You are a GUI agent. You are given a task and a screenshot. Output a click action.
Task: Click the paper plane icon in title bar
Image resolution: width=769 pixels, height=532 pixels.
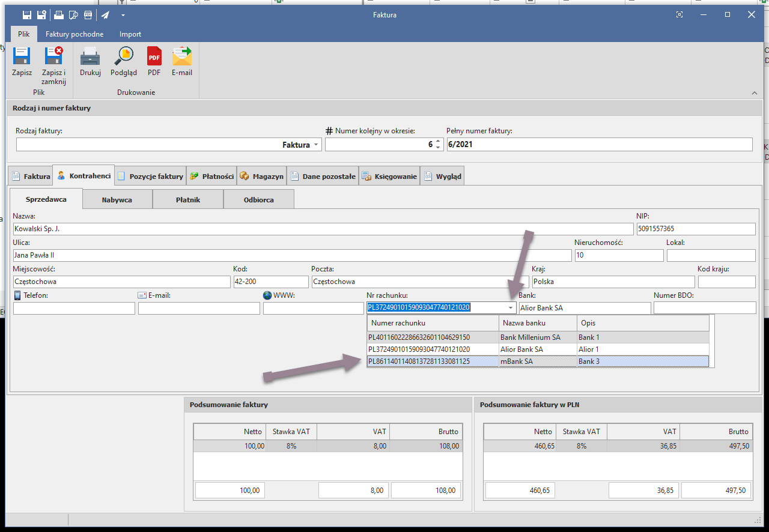coord(105,15)
